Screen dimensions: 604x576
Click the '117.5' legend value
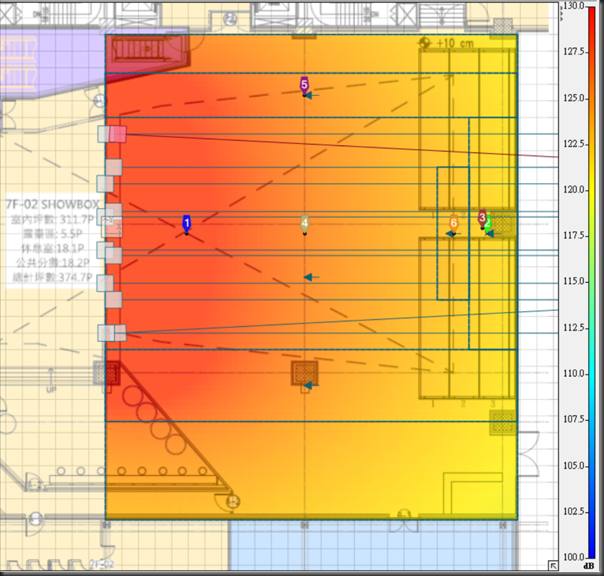574,235
